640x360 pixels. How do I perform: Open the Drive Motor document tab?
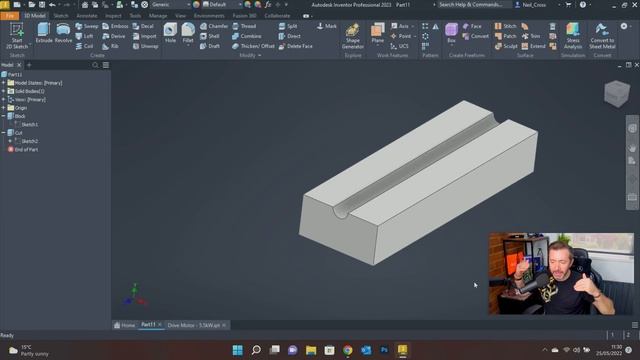coord(193,325)
